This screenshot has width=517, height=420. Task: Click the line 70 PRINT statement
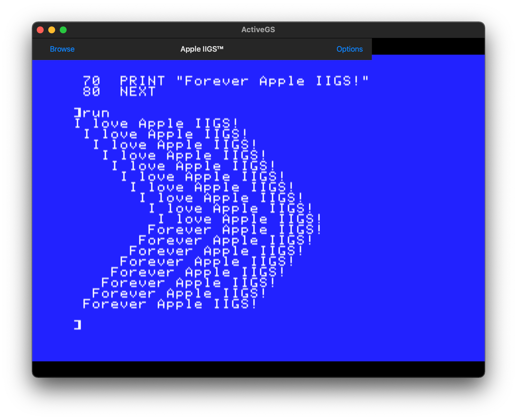(x=226, y=81)
